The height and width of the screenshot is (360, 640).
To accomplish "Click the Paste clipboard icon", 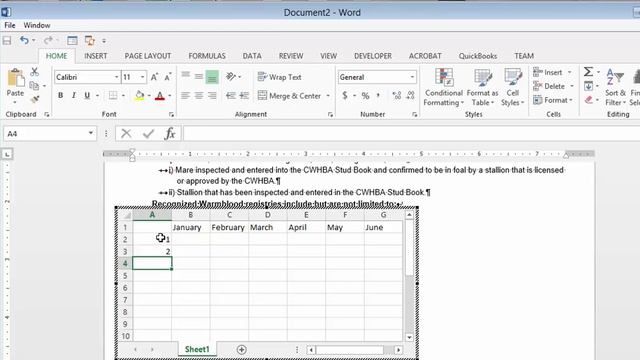I will click(16, 78).
